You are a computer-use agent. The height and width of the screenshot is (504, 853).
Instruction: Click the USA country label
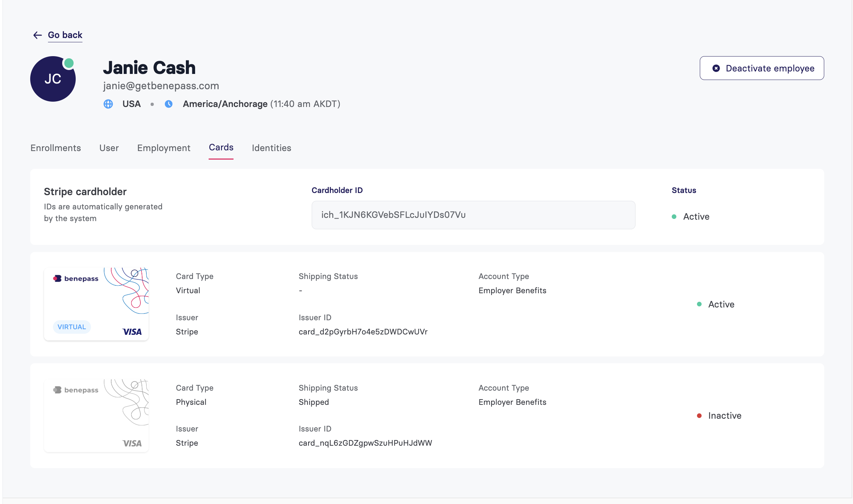(132, 104)
